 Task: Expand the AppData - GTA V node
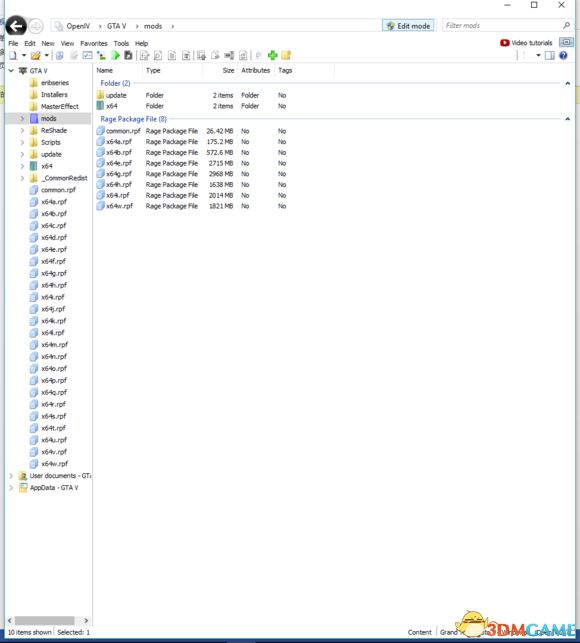11,488
